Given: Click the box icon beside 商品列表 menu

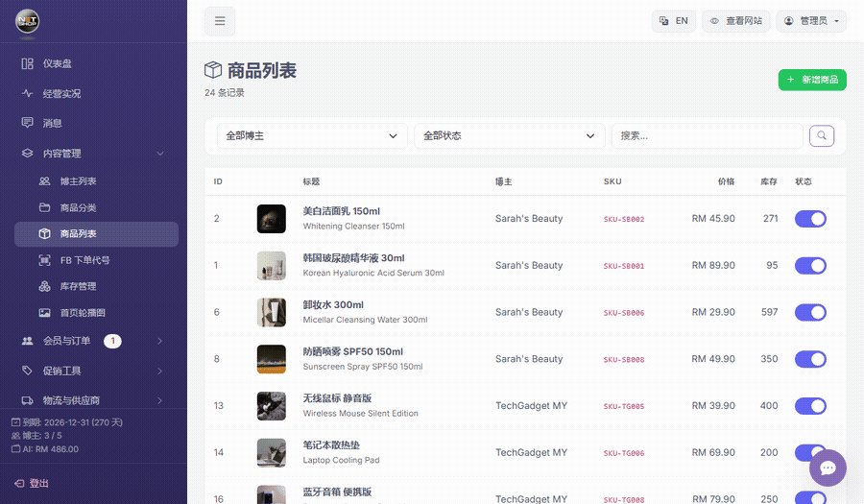Looking at the screenshot, I should (x=44, y=233).
